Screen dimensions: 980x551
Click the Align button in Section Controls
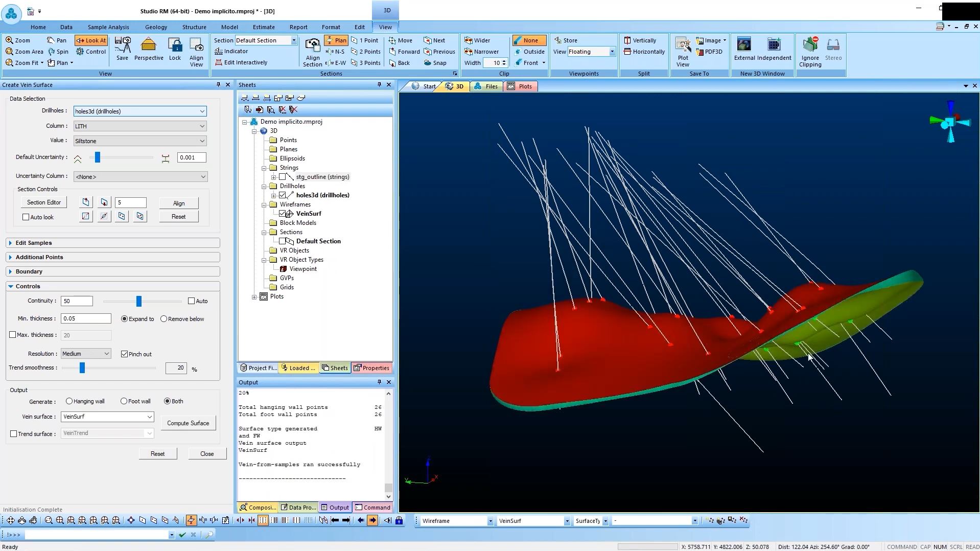click(x=179, y=203)
